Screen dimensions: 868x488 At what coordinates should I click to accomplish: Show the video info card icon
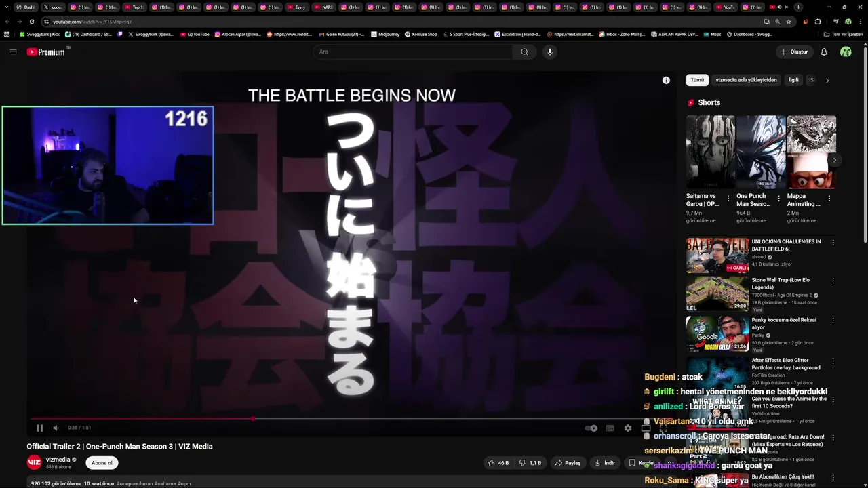pyautogui.click(x=666, y=80)
